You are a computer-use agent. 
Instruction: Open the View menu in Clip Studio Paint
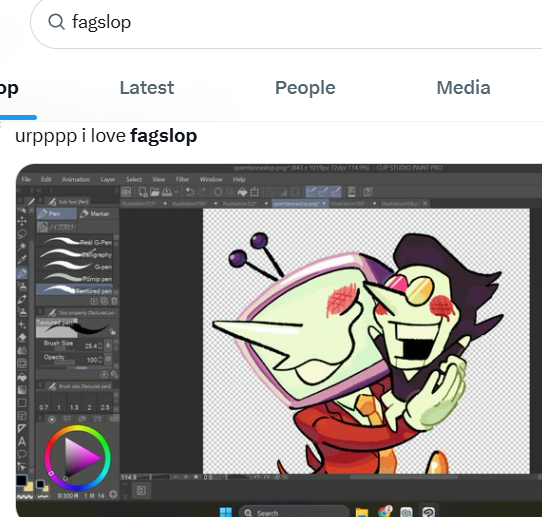pos(159,179)
